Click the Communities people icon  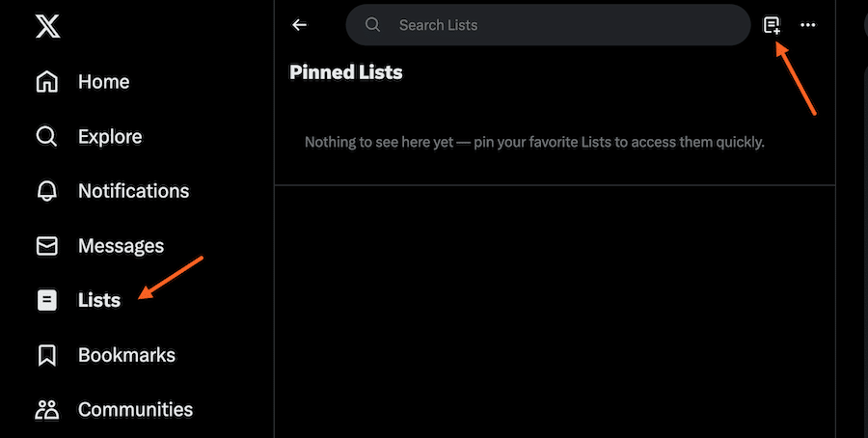pyautogui.click(x=47, y=409)
